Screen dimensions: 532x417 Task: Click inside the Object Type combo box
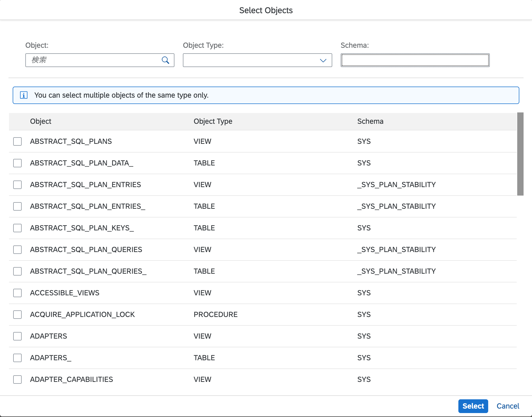coord(251,60)
